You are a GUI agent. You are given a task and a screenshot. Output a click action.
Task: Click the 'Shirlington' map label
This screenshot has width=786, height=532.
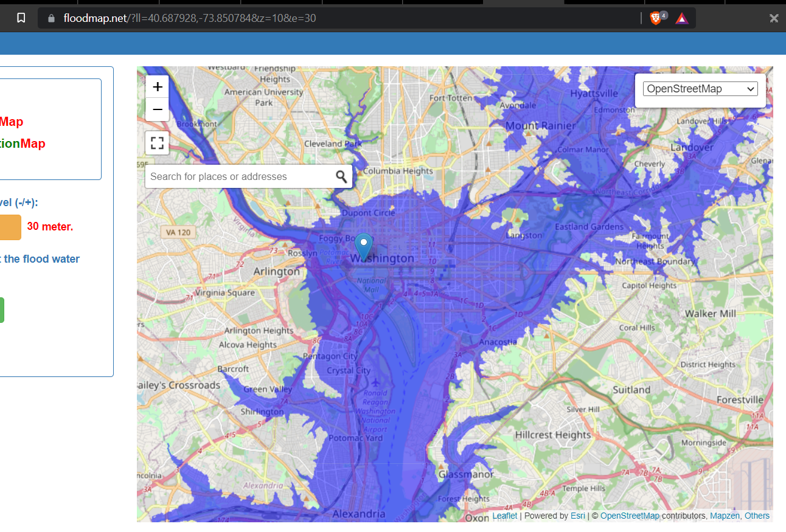point(262,412)
